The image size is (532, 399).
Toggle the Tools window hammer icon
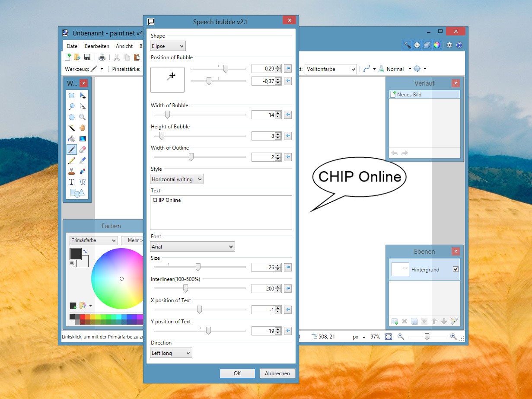point(407,45)
